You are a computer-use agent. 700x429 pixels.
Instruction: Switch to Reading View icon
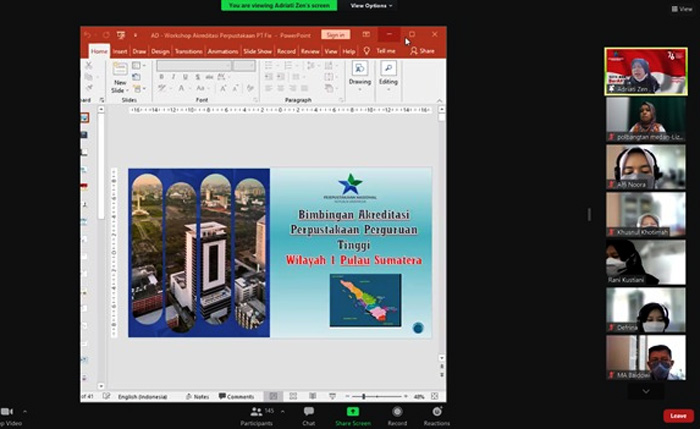point(313,396)
